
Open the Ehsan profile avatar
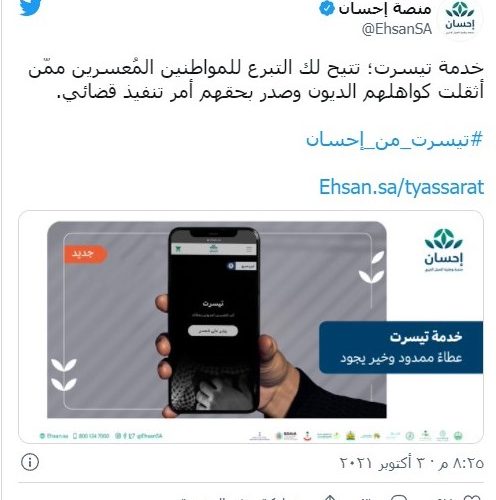[460, 19]
